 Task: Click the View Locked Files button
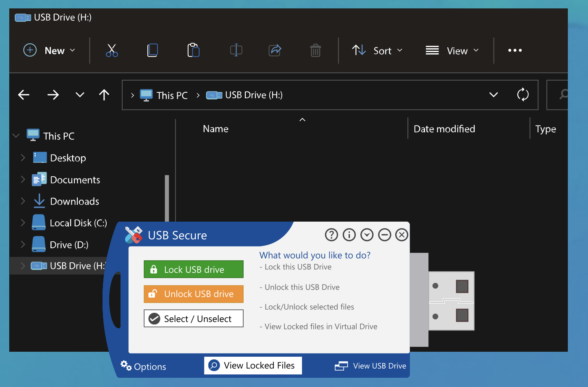tap(253, 365)
